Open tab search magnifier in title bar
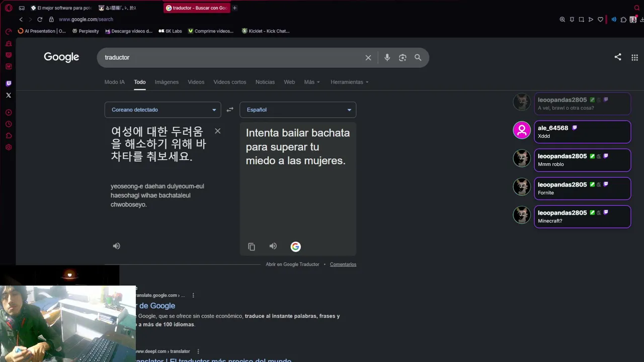Viewport: 644px width, 362px height. [637, 8]
